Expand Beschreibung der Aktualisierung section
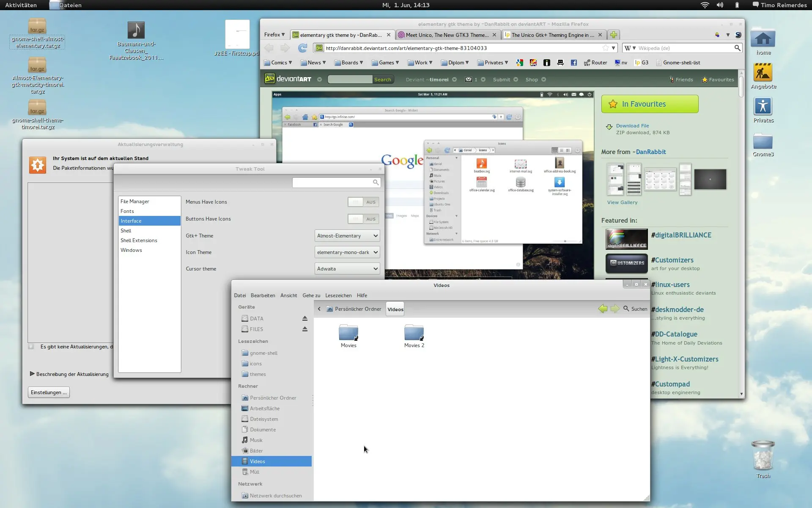812x508 pixels. 69,374
